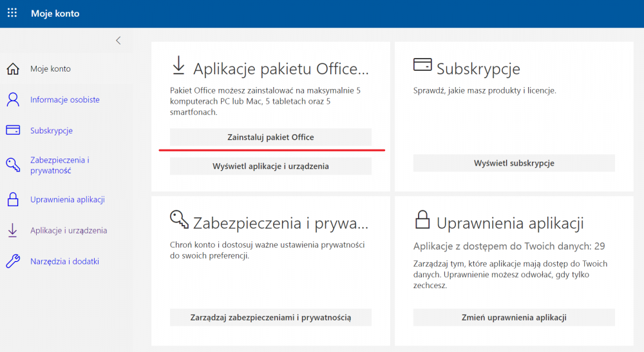Click Wyświetl aplikacje i urządzenia button
Viewport: 644px width, 352px height.
(270, 166)
